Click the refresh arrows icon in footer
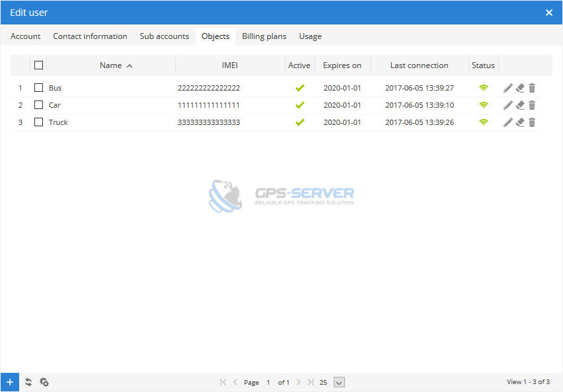563x392 pixels. tap(28, 382)
